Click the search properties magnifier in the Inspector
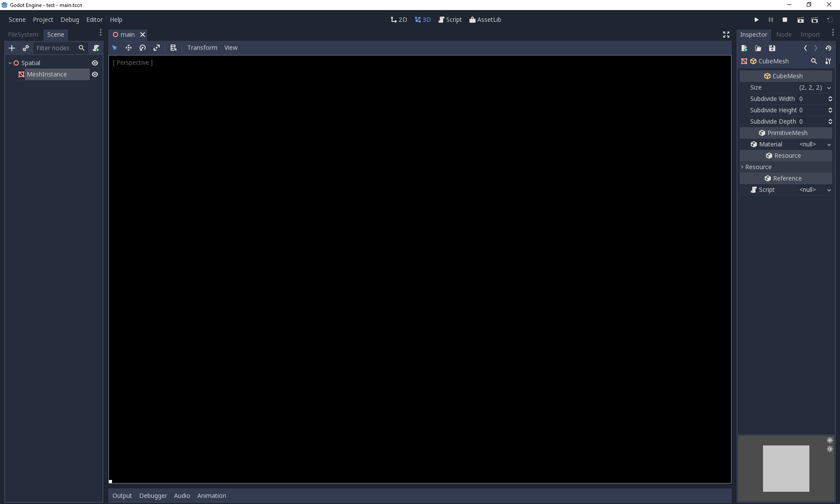 tap(814, 61)
